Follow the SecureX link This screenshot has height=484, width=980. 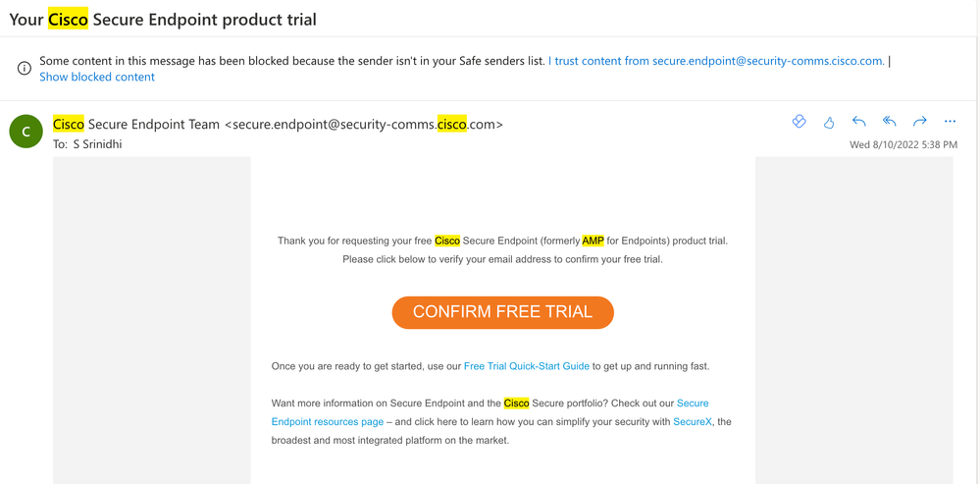point(692,422)
